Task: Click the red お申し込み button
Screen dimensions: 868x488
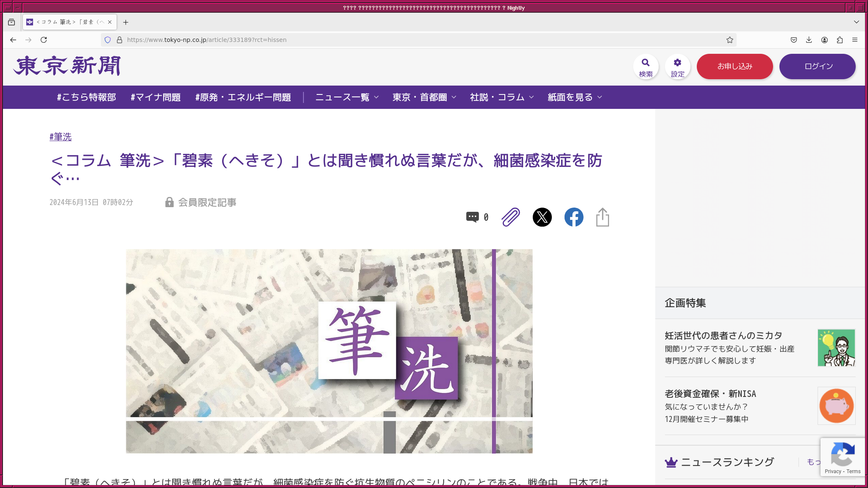Action: [x=734, y=67]
